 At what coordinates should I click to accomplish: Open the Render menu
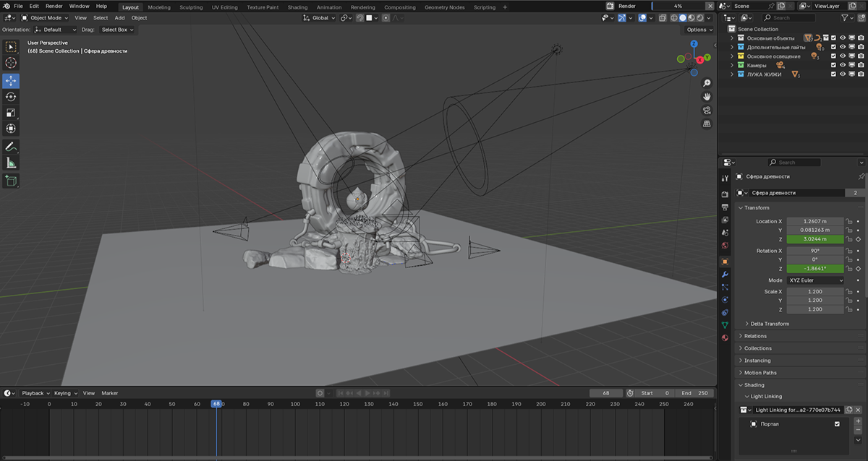click(x=54, y=6)
